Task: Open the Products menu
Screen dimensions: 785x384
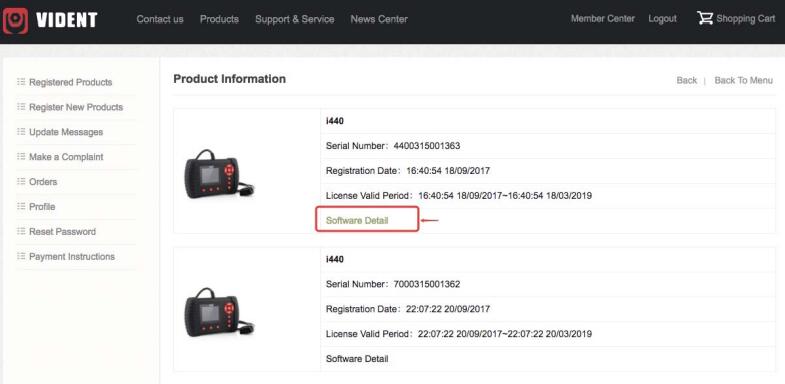Action: coord(219,19)
